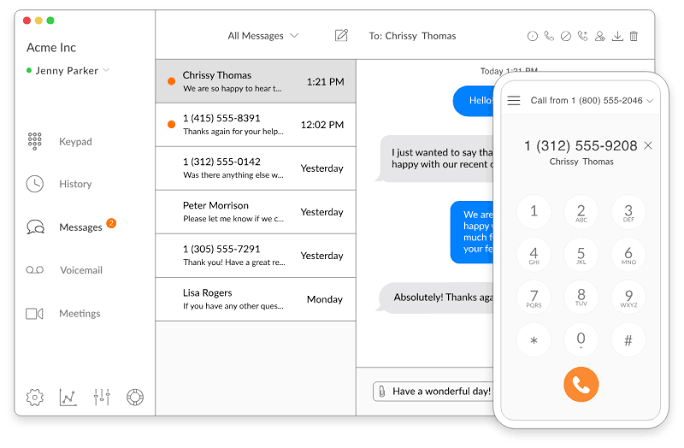Open the Keypad section in sidebar
The image size is (684, 448).
(75, 141)
